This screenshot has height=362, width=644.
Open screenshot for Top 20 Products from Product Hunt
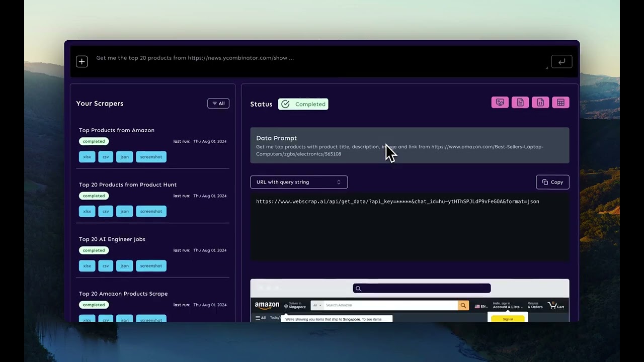pyautogui.click(x=151, y=211)
